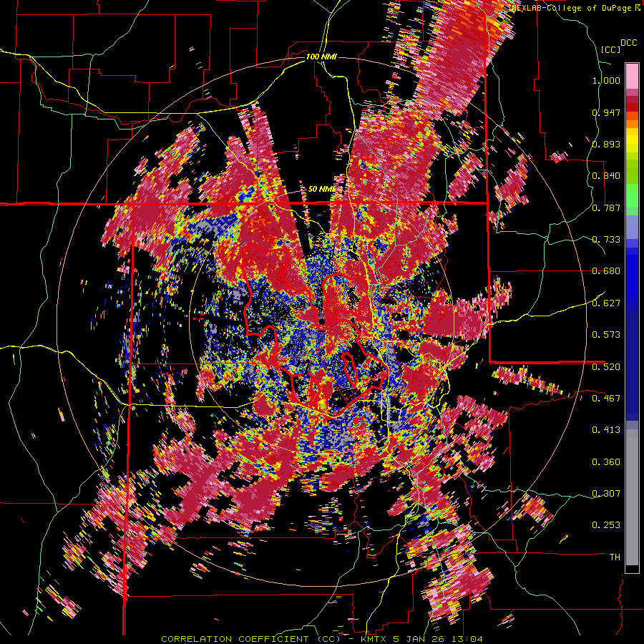Image resolution: width=644 pixels, height=644 pixels.
Task: Select the 0.893 legend value
Action: point(606,144)
